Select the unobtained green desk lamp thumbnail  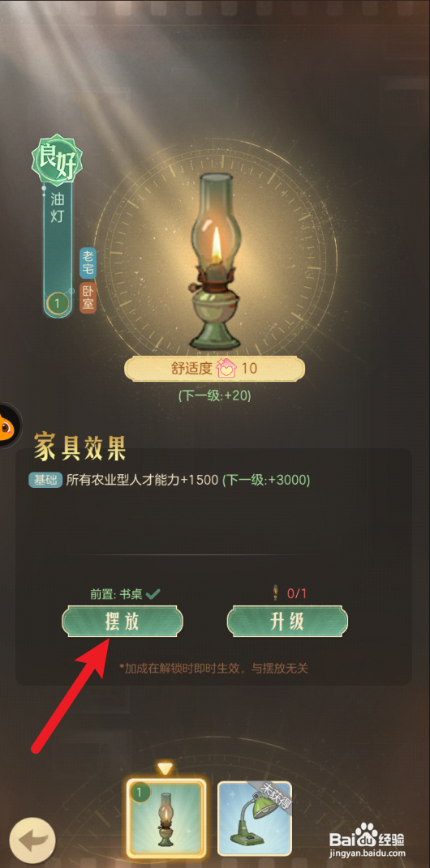click(x=255, y=819)
